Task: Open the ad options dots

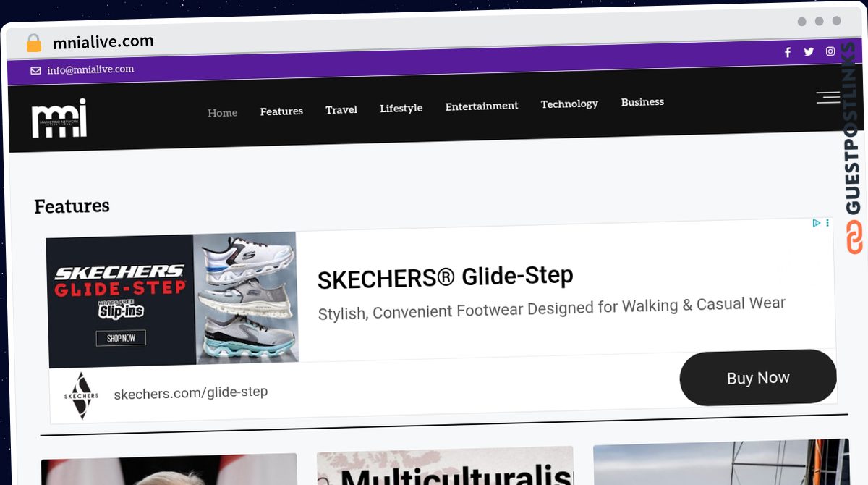Action: [x=827, y=223]
